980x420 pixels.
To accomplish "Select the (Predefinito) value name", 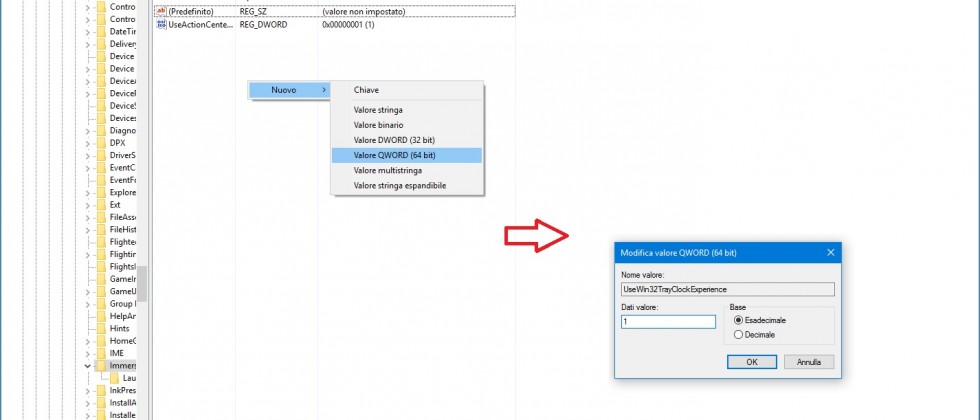I will click(191, 12).
